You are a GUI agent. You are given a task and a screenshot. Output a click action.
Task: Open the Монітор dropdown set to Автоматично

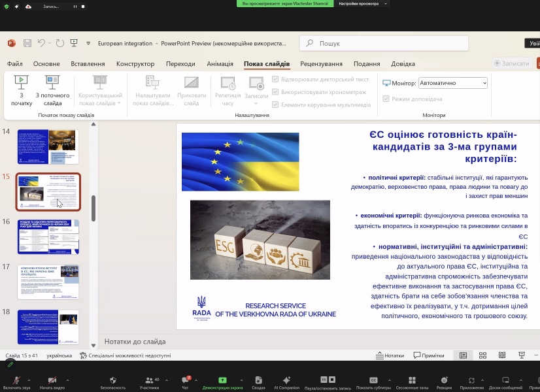452,83
